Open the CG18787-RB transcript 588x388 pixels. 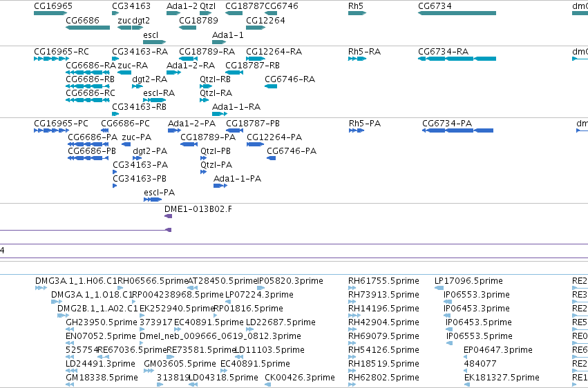coord(252,65)
